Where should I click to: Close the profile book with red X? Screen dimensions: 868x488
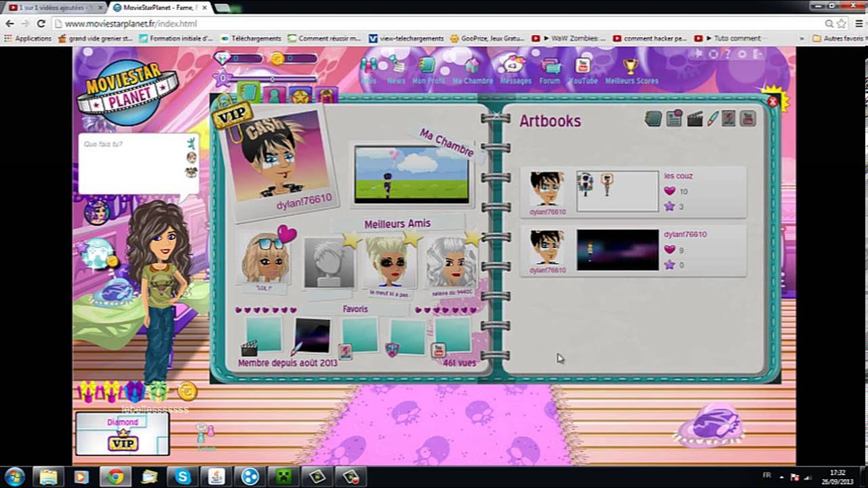(x=772, y=102)
